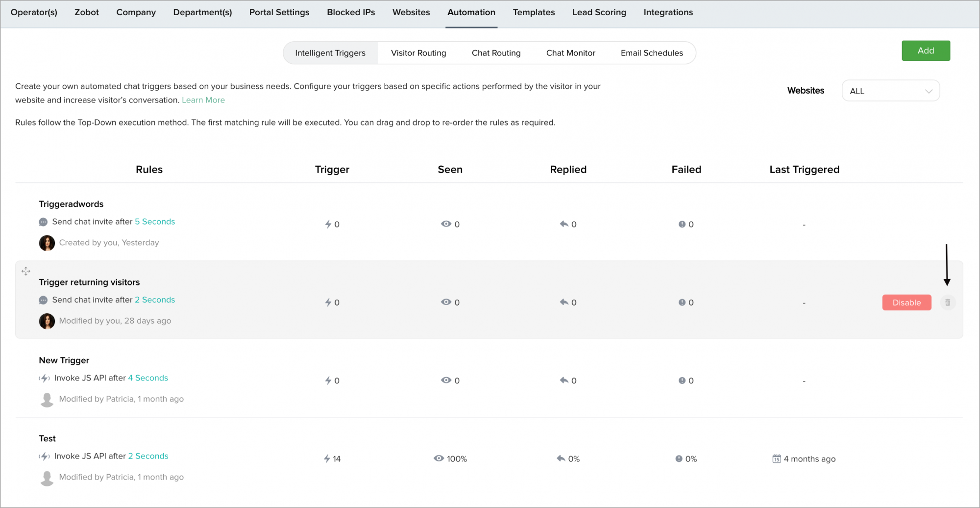Click the JS API icon under New Trigger
Image resolution: width=980 pixels, height=508 pixels.
click(45, 378)
